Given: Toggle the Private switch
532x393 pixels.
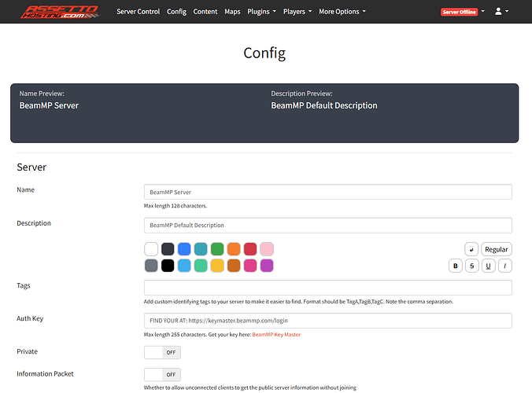Looking at the screenshot, I should coord(162,352).
